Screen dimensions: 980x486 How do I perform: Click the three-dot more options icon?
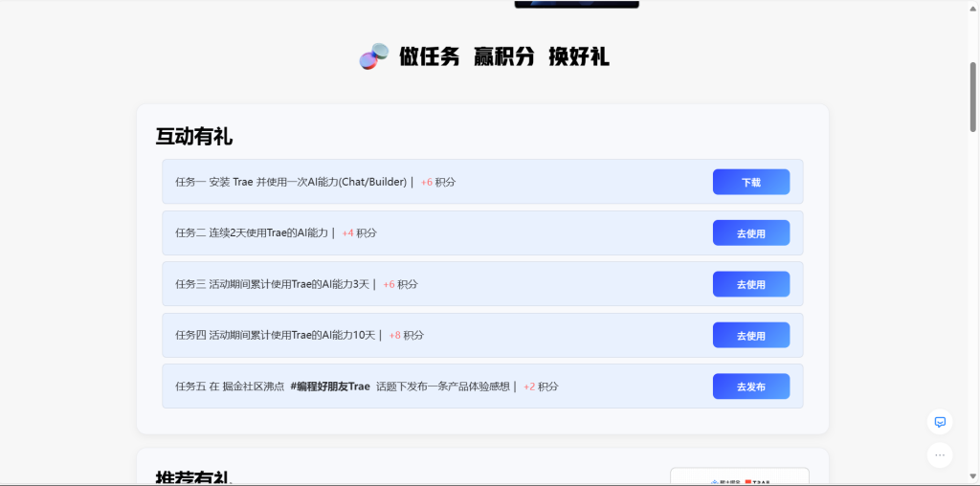pyautogui.click(x=940, y=454)
